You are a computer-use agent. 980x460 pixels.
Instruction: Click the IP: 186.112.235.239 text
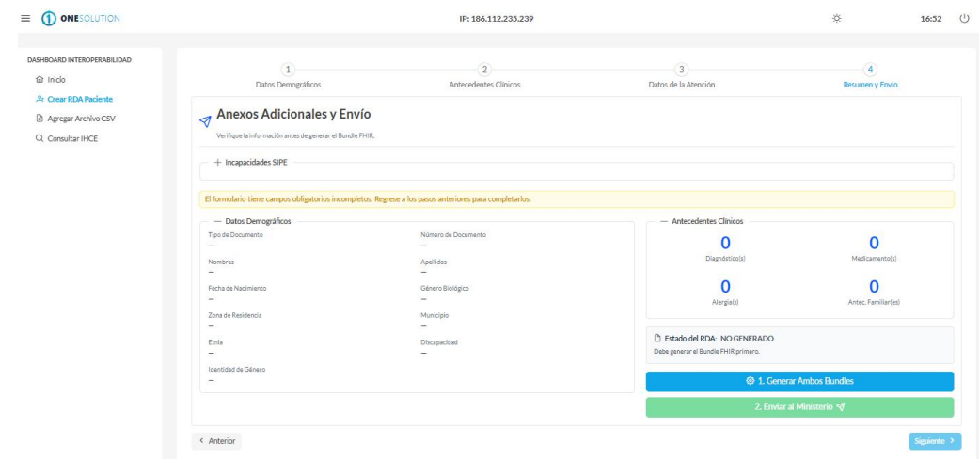coord(497,19)
